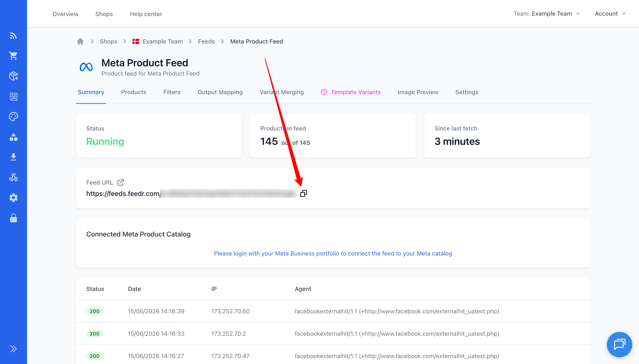Click the Connected Meta Product Catalog heading

138,234
